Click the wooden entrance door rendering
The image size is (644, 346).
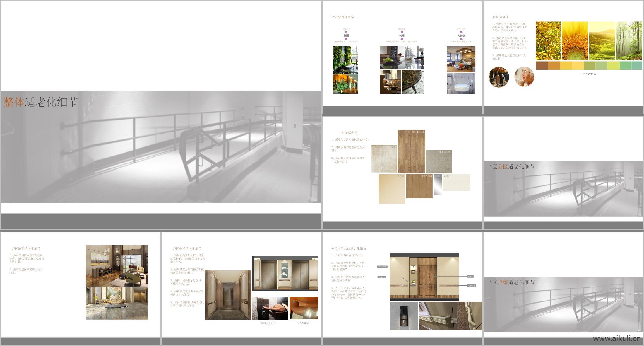(427, 276)
